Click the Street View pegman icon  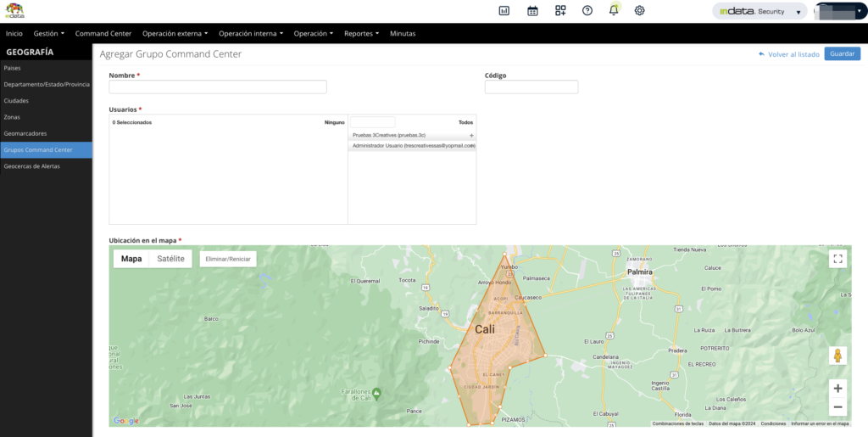(837, 356)
